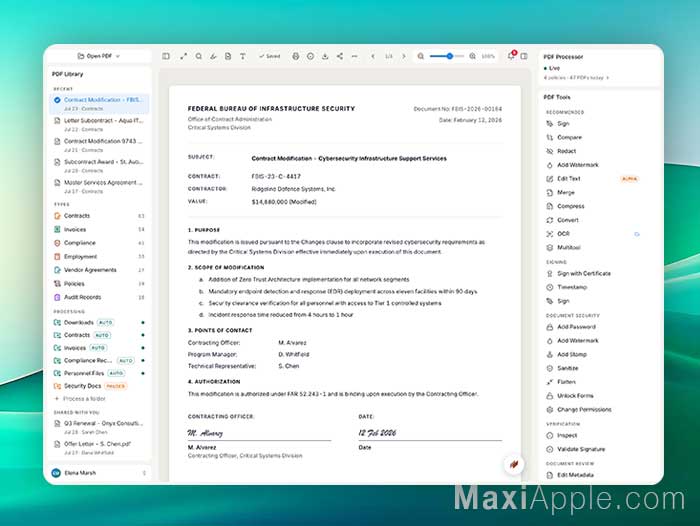This screenshot has width=700, height=526.
Task: Click the floating orange button on document corner
Action: (x=514, y=464)
